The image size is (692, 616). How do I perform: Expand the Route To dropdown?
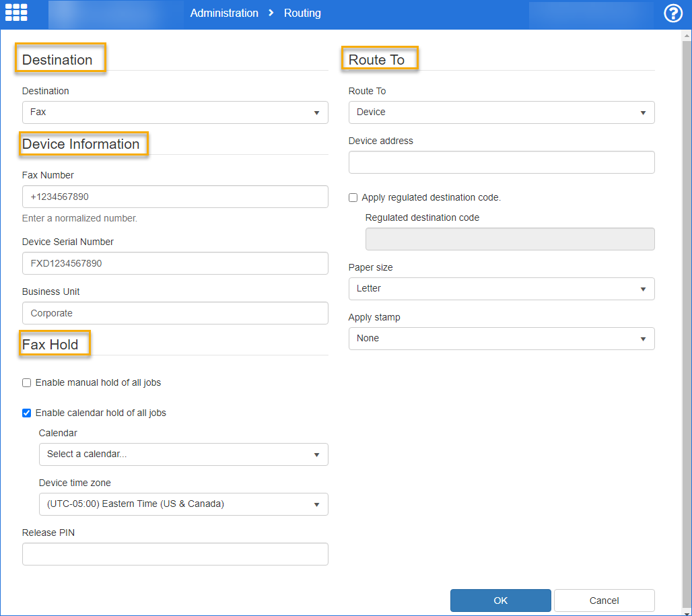[x=501, y=112]
